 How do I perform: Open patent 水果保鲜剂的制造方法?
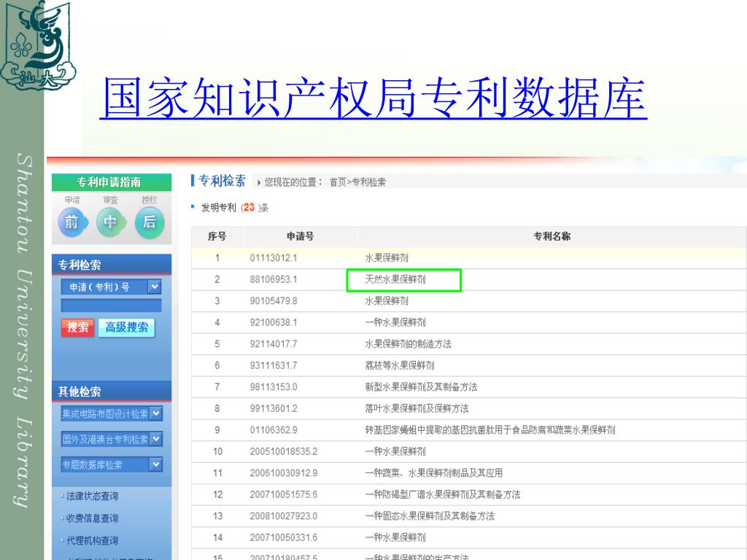tap(409, 344)
